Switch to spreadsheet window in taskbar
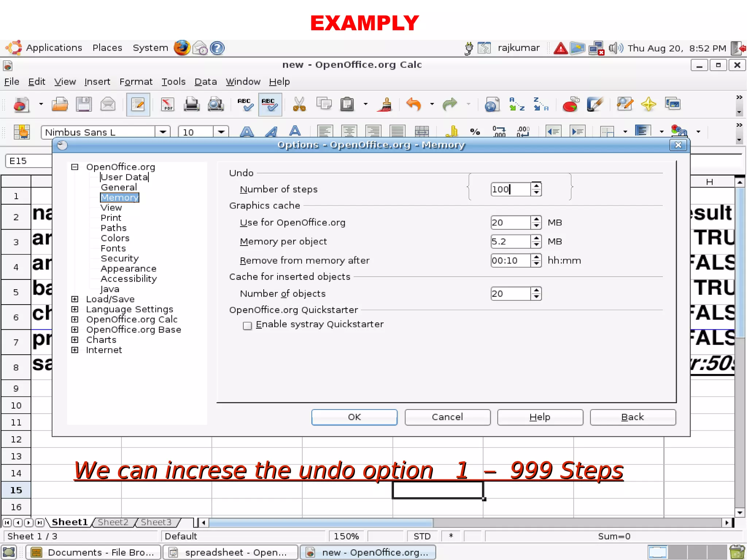This screenshot has width=747, height=560. 231,552
